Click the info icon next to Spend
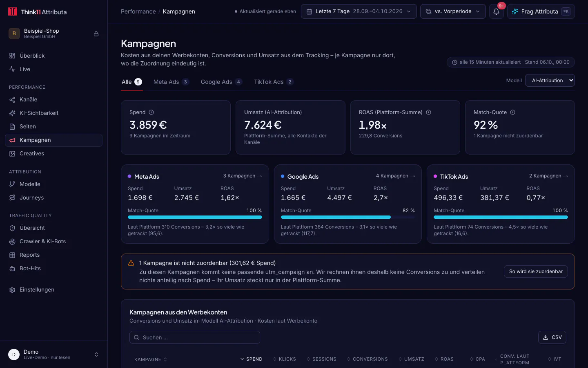 tap(151, 112)
